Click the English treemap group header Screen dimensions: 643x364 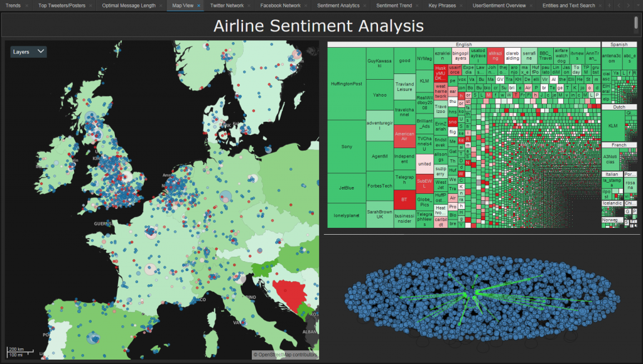(x=463, y=45)
